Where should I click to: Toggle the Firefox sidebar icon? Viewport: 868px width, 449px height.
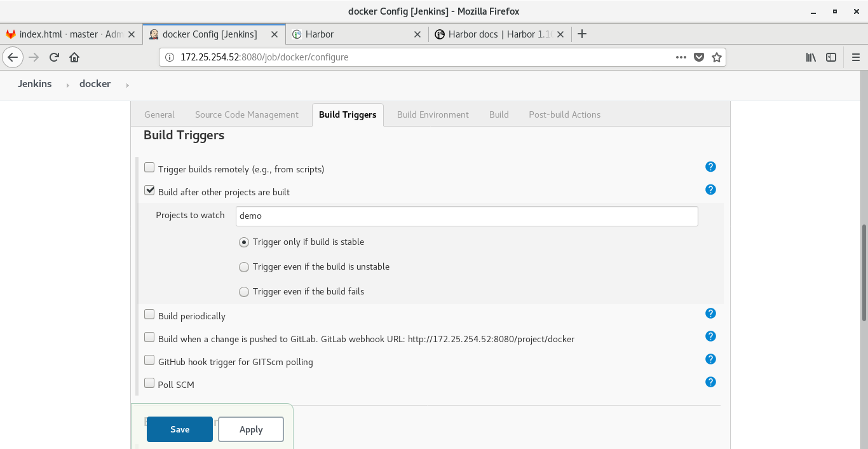coord(831,57)
